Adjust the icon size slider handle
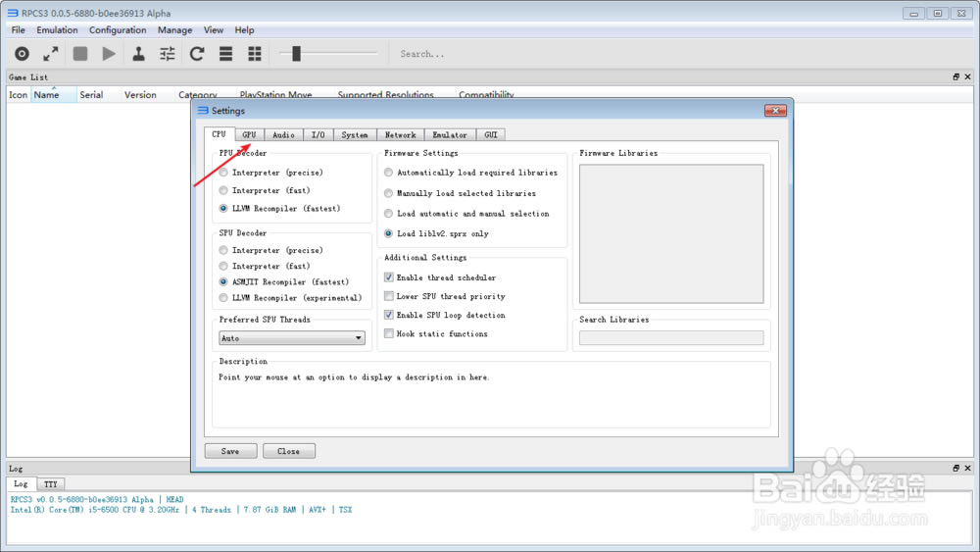Image resolution: width=980 pixels, height=552 pixels. click(x=296, y=54)
